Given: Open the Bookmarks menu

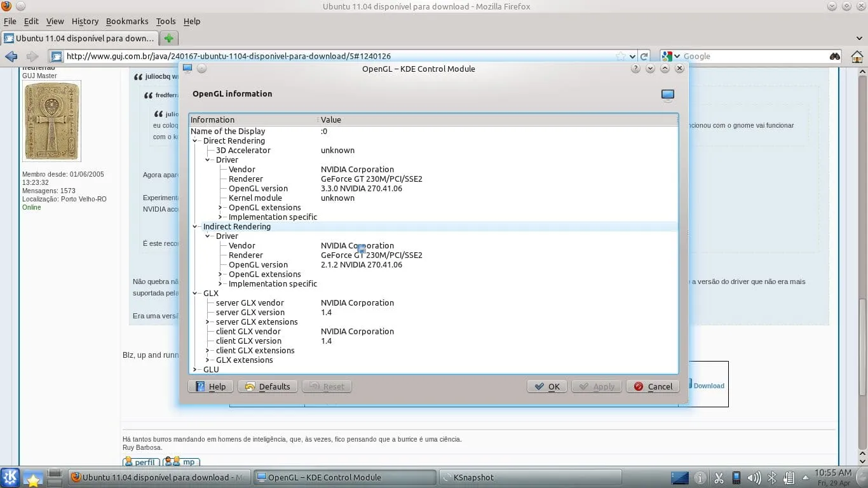Looking at the screenshot, I should tap(126, 21).
